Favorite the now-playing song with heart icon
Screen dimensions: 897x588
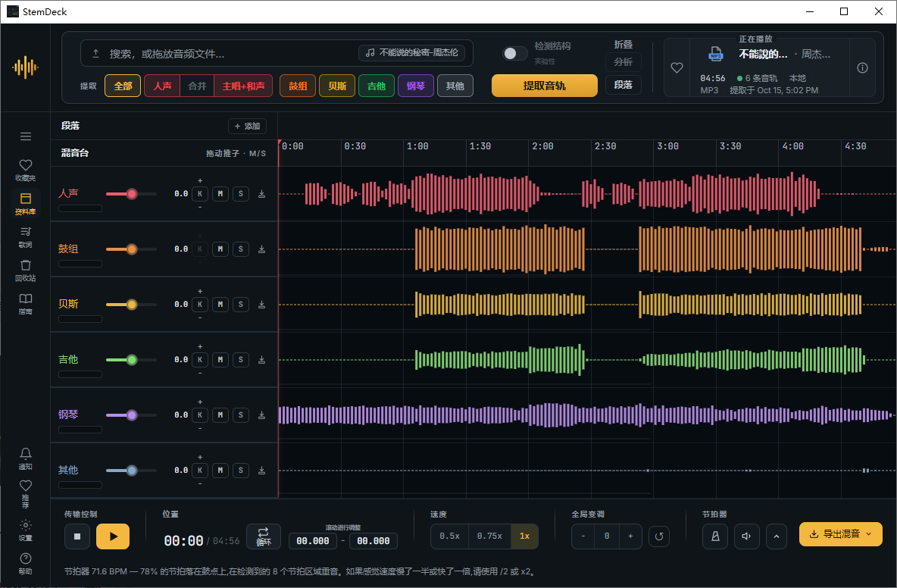(x=677, y=68)
